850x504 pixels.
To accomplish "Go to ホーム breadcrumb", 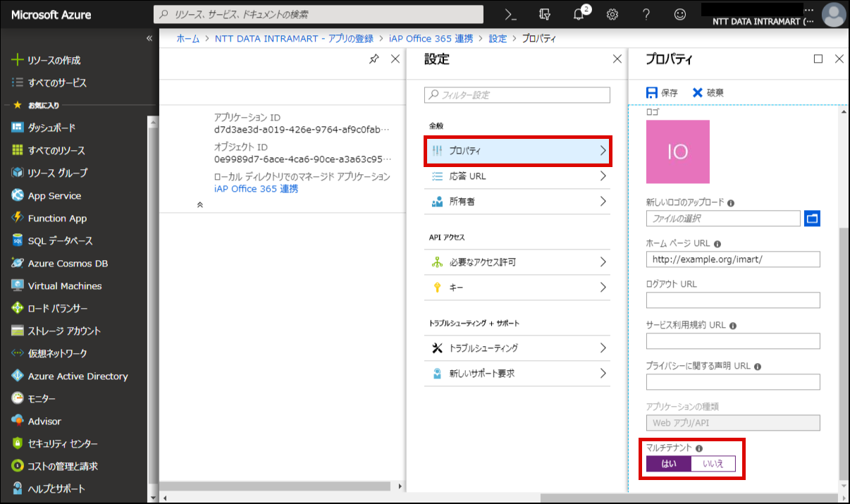I will coord(188,38).
